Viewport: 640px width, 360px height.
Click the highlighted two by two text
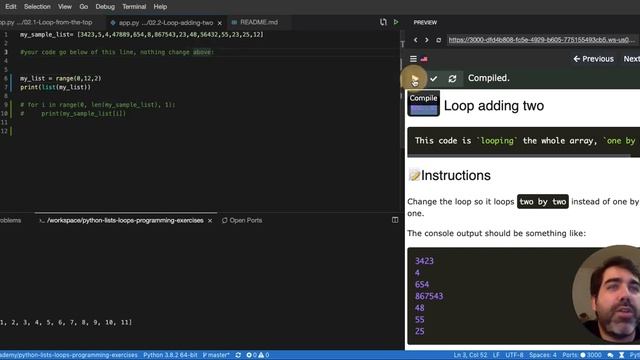[542, 202]
